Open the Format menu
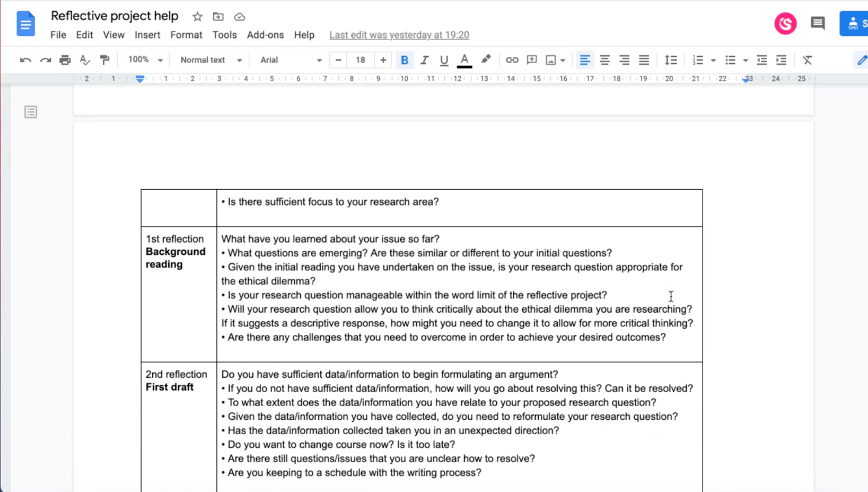Screen dimensions: 868x492 click(186, 35)
